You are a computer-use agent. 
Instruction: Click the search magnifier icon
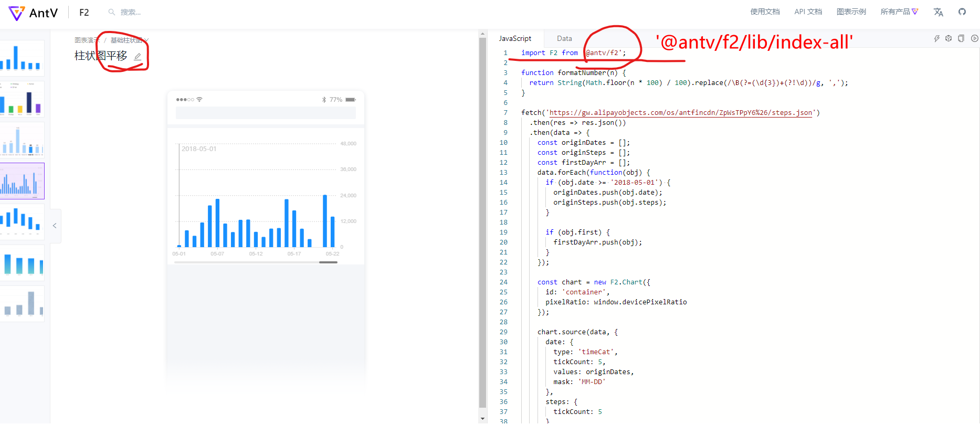pos(112,12)
